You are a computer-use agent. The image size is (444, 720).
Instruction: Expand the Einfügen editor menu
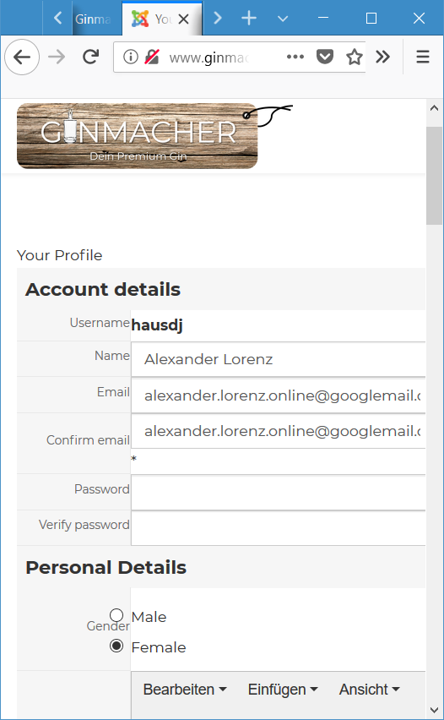[283, 689]
